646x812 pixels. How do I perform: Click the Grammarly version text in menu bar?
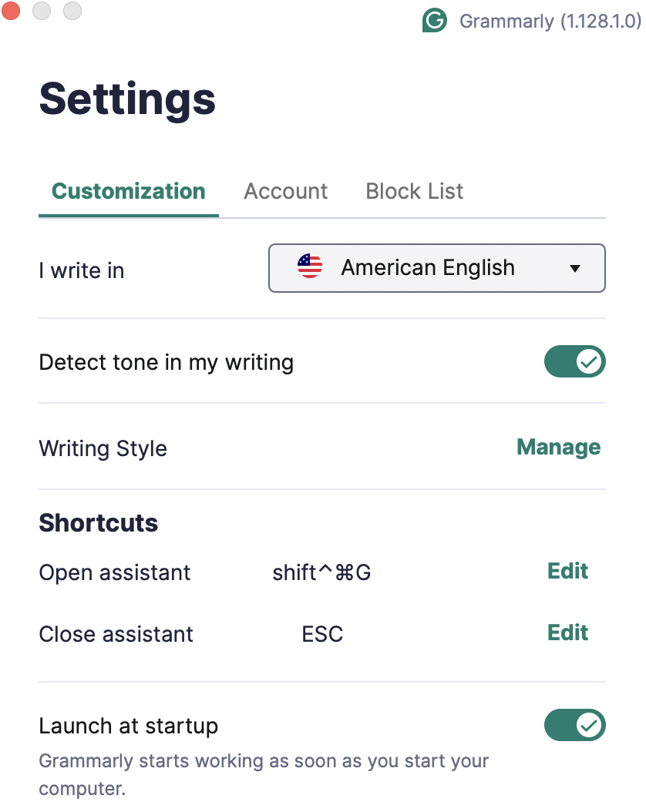[550, 21]
